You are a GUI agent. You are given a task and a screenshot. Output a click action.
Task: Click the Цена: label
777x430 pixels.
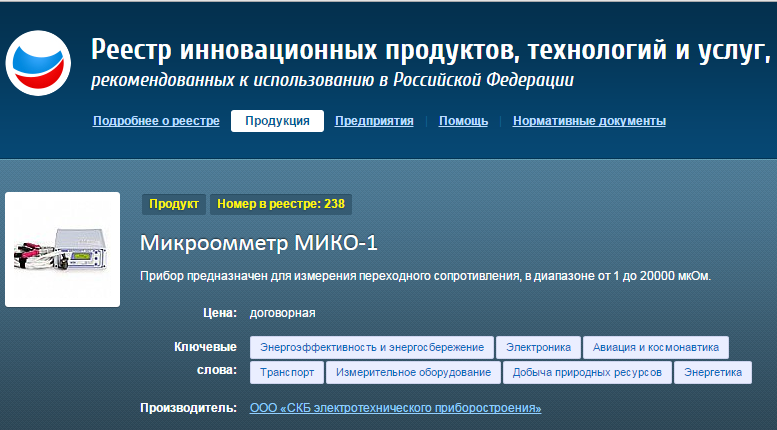[220, 313]
